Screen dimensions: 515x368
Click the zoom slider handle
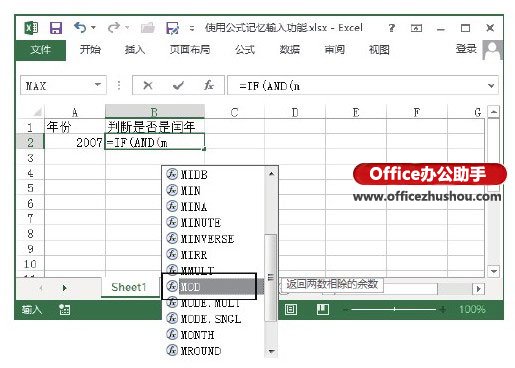[394, 310]
